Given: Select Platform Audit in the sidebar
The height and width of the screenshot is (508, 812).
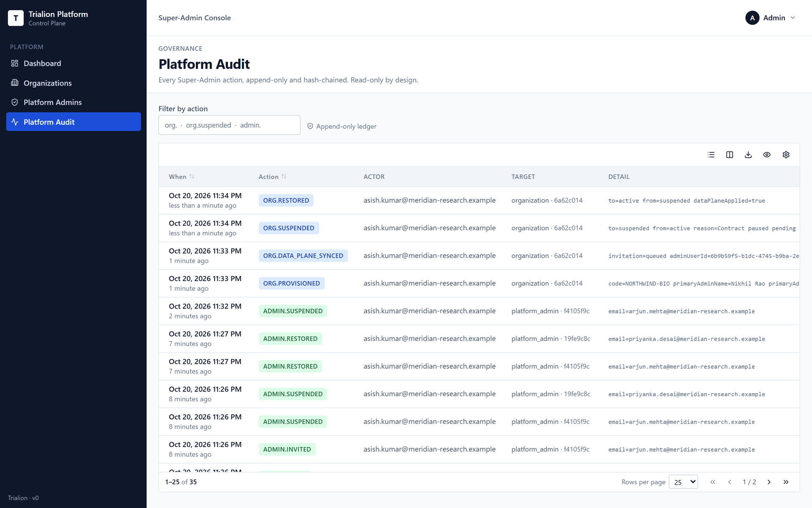Looking at the screenshot, I should click(73, 122).
